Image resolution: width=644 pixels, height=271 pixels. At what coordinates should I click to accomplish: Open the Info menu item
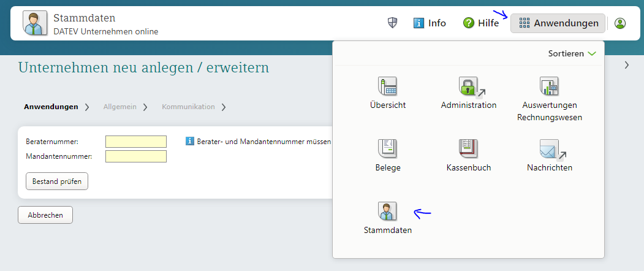coord(430,23)
